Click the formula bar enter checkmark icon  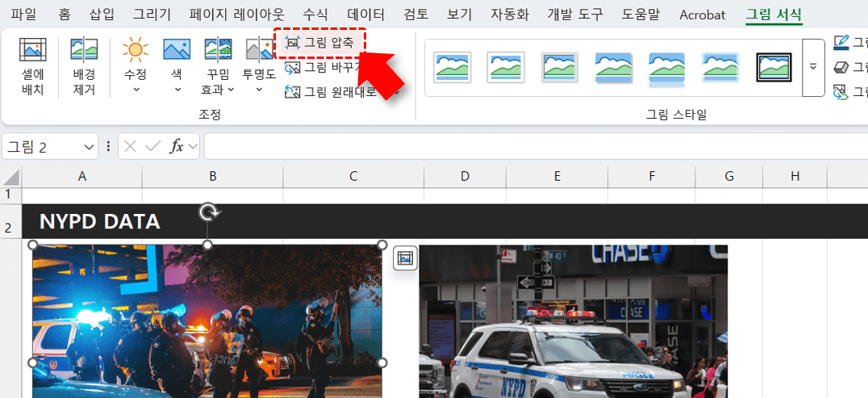[152, 146]
